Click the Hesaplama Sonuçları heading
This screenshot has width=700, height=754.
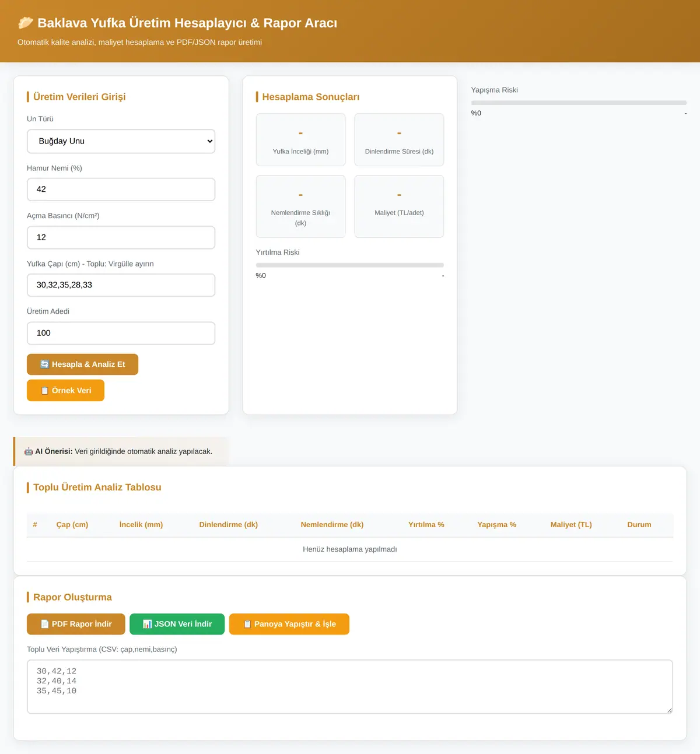(x=311, y=97)
